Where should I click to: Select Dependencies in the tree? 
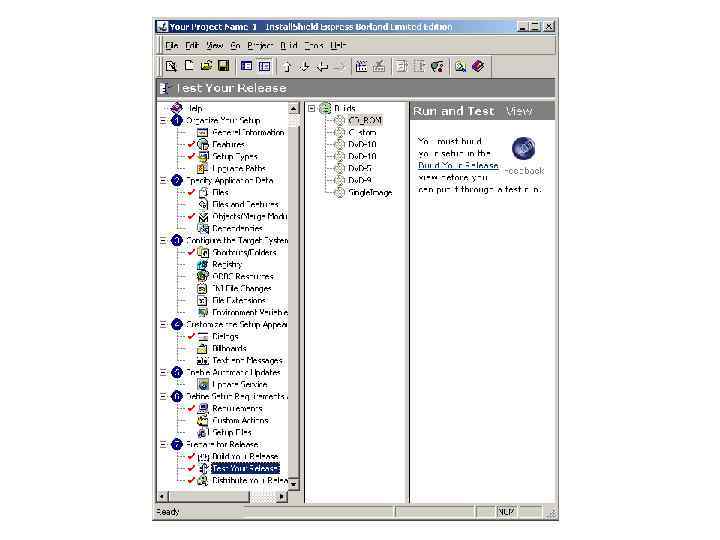(237, 228)
